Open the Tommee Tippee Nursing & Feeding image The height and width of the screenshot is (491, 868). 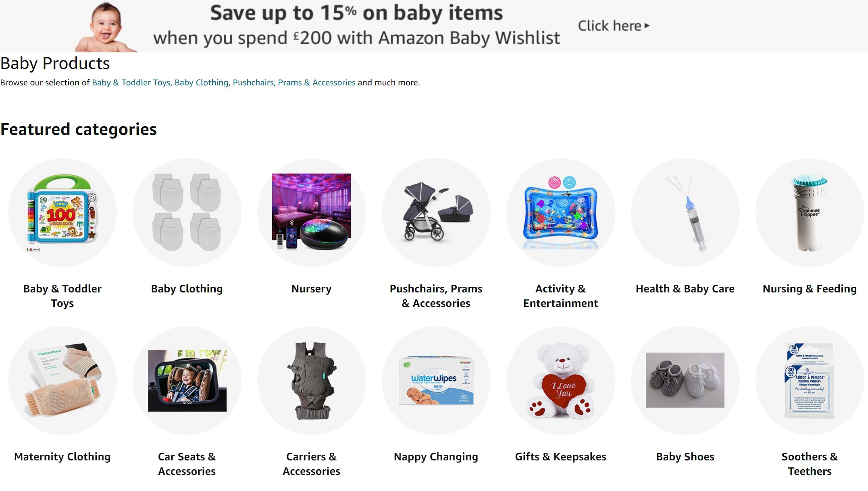pyautogui.click(x=810, y=213)
